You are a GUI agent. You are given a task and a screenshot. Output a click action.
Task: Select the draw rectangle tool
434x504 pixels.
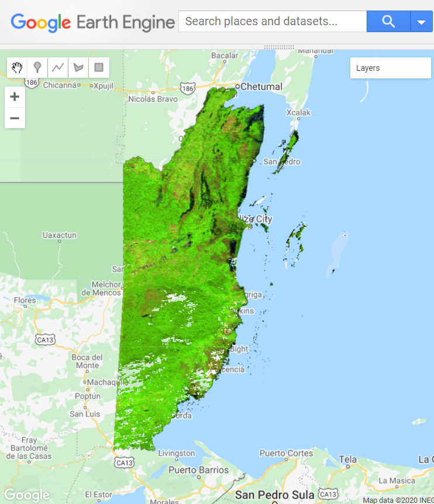click(99, 68)
